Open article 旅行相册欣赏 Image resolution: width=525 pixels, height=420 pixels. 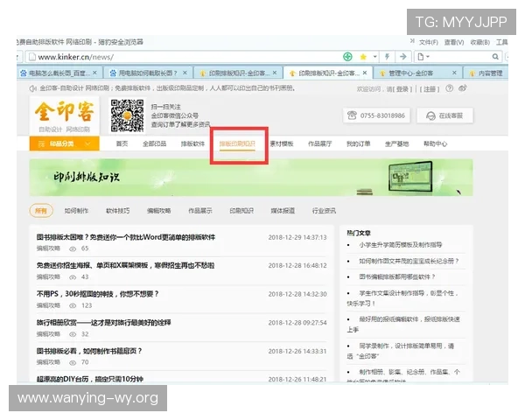(103, 323)
